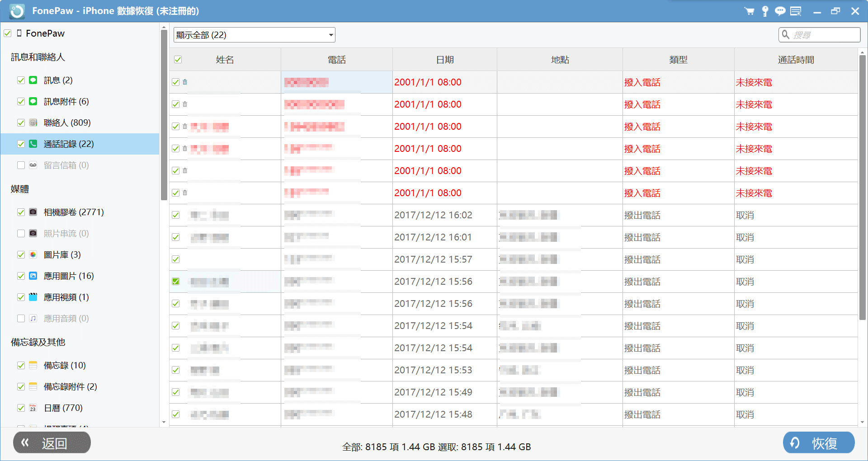Select 日曆 (770) in the sidebar
This screenshot has height=461, width=868.
(62, 408)
